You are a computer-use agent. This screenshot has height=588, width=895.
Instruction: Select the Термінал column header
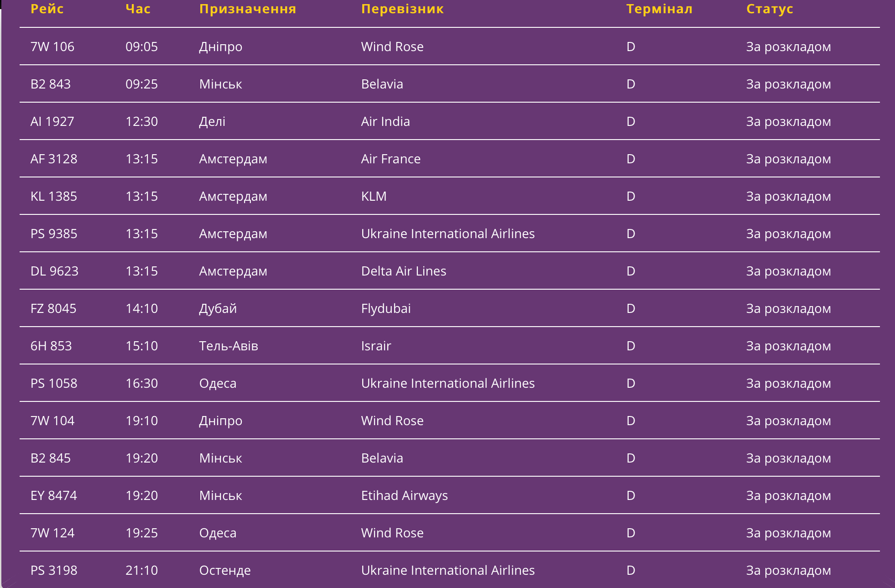[x=659, y=9]
